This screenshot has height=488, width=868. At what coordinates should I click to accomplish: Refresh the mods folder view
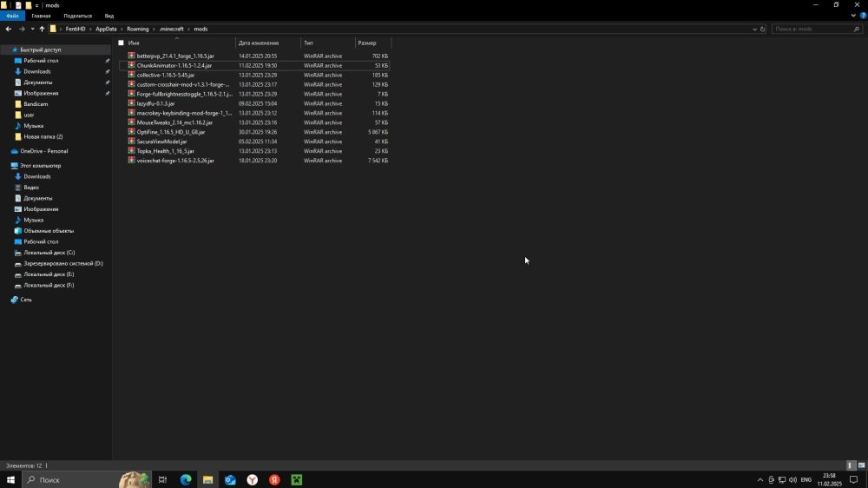762,29
